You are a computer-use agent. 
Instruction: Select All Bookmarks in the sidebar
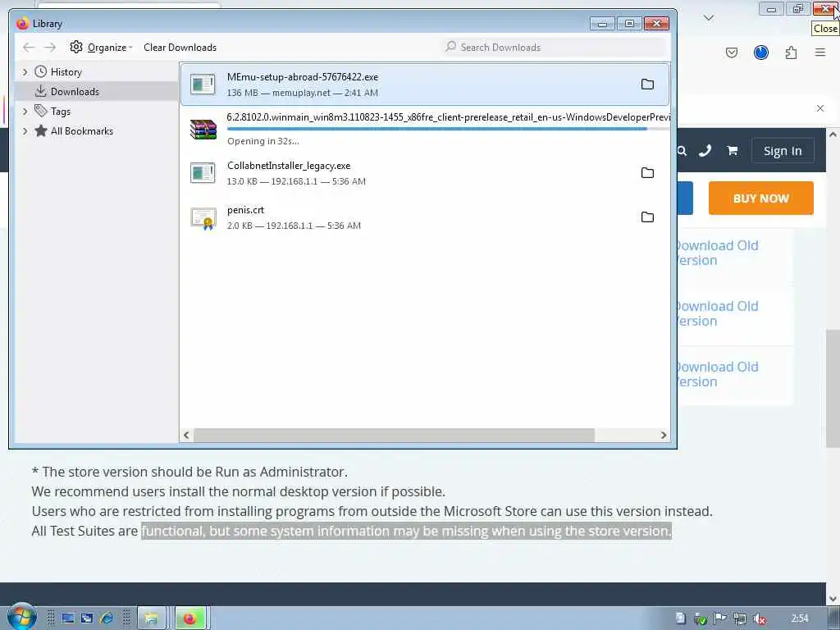[81, 131]
